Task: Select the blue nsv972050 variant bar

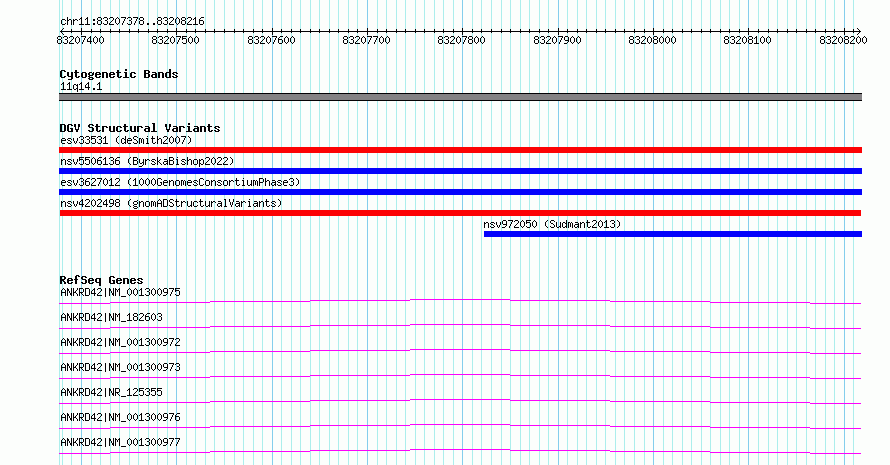Action: pos(673,234)
